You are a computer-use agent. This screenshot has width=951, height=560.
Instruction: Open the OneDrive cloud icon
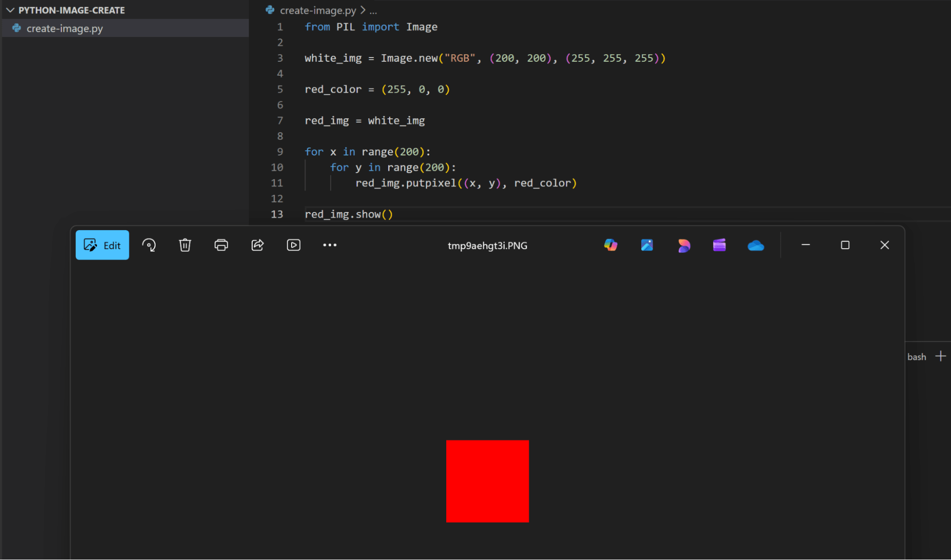[755, 245]
